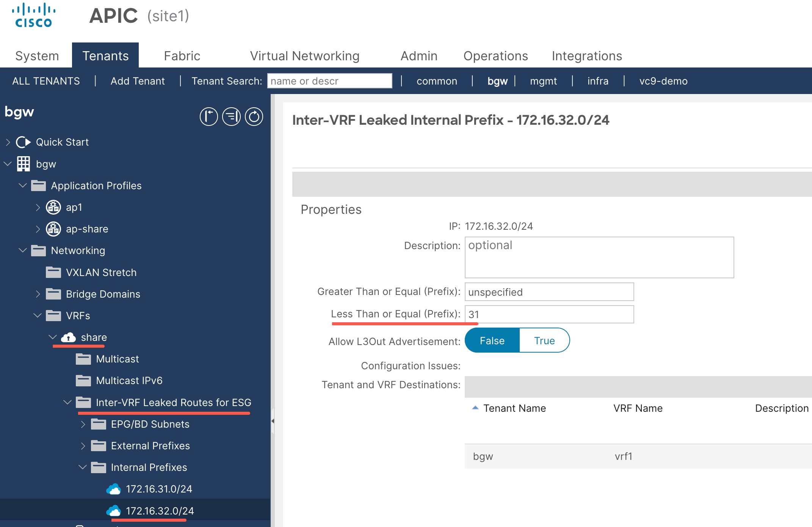Click the Multicast IPv6 folder icon

[x=83, y=381]
